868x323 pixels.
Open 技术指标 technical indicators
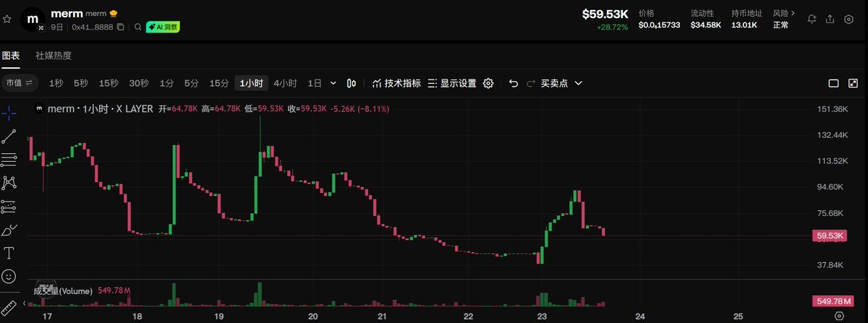coord(396,83)
